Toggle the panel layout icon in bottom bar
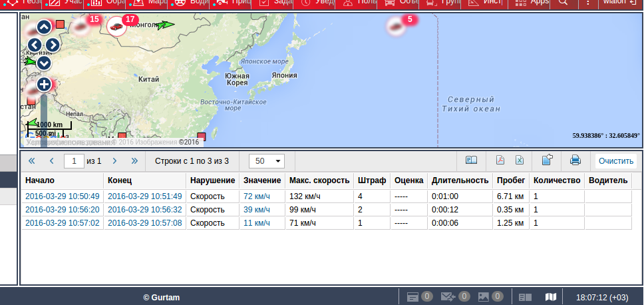Viewport: 644px width, 305px height. click(525, 296)
